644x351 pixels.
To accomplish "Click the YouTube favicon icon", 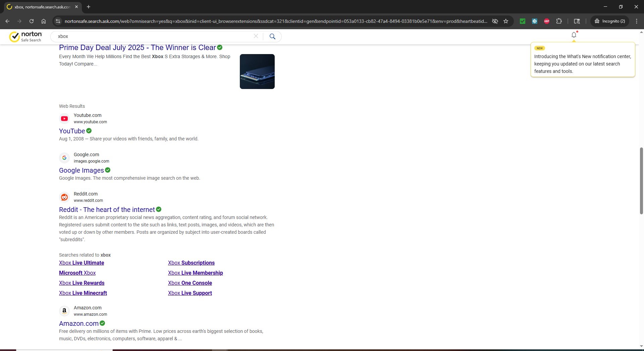I will coord(64,119).
